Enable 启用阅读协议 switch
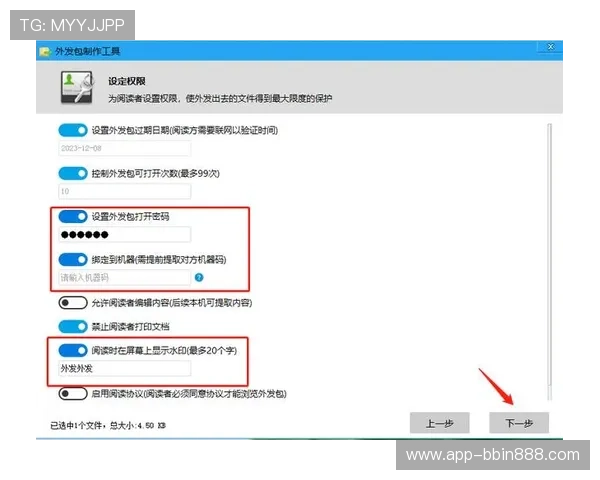Viewport: 600px width, 480px height. (73, 393)
